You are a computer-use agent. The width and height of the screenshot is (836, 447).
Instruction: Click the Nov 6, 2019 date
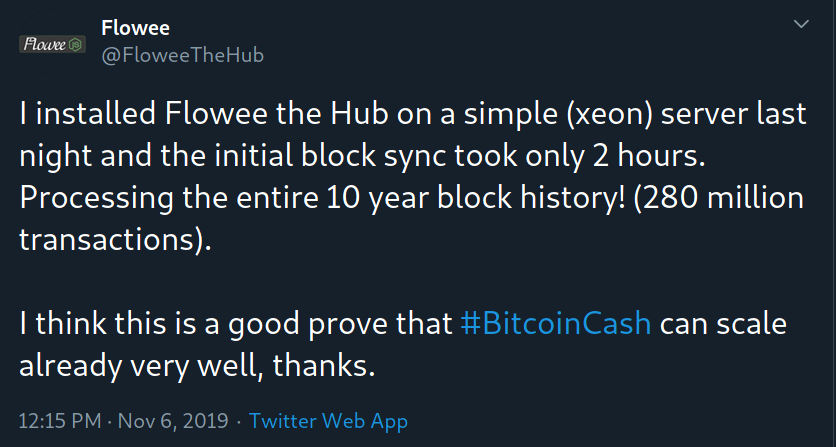coord(173,421)
